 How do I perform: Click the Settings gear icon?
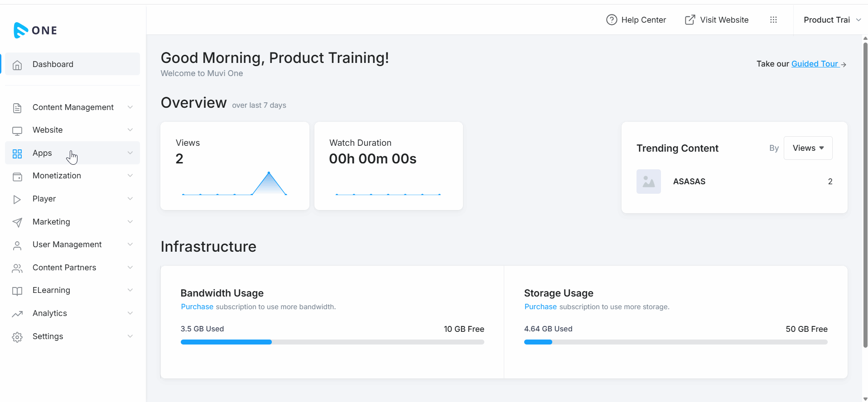tap(17, 337)
